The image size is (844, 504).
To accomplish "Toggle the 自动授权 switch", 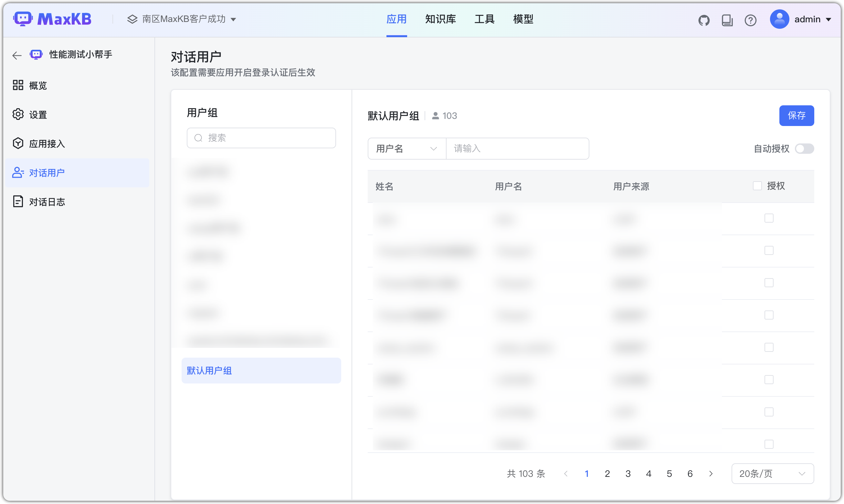I will pos(804,148).
